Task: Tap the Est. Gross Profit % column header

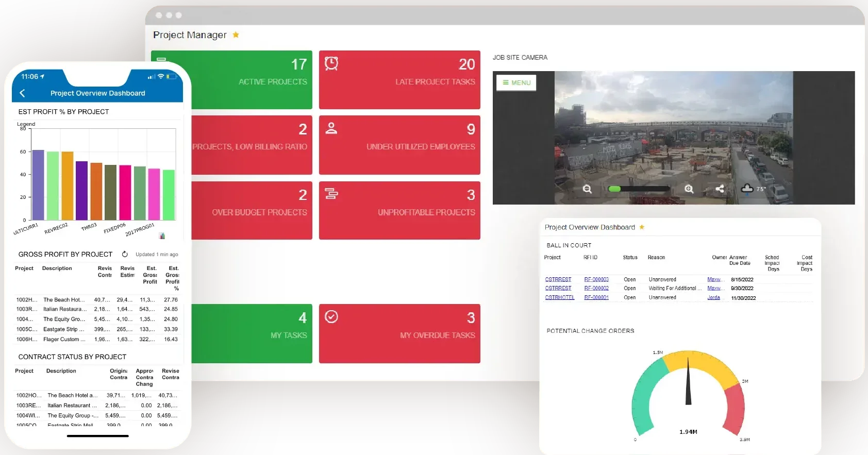Action: [172, 278]
